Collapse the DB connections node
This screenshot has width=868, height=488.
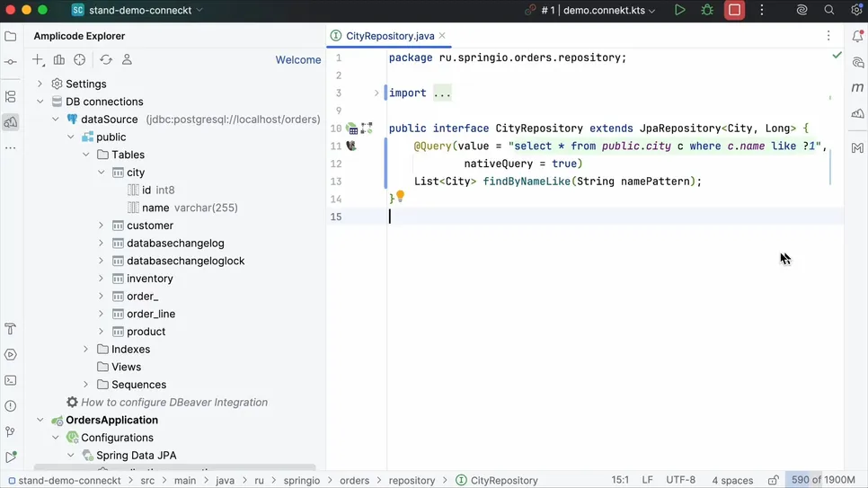(x=40, y=102)
